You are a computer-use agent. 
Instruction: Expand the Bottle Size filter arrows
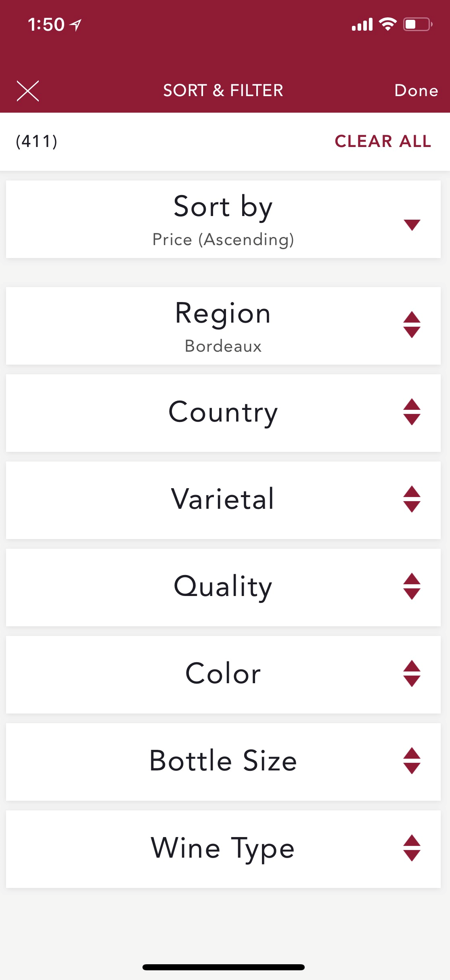412,761
